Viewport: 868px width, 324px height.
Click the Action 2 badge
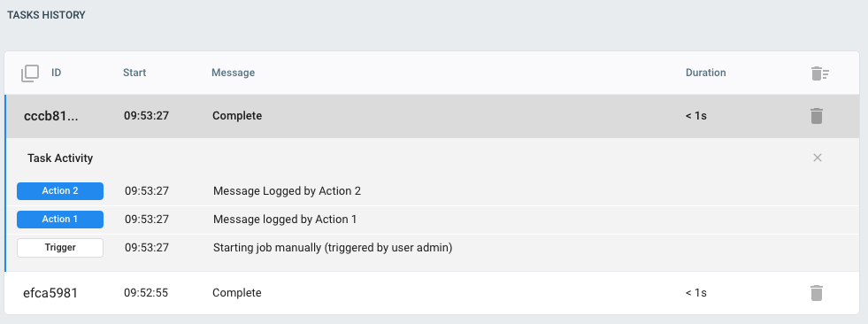60,191
